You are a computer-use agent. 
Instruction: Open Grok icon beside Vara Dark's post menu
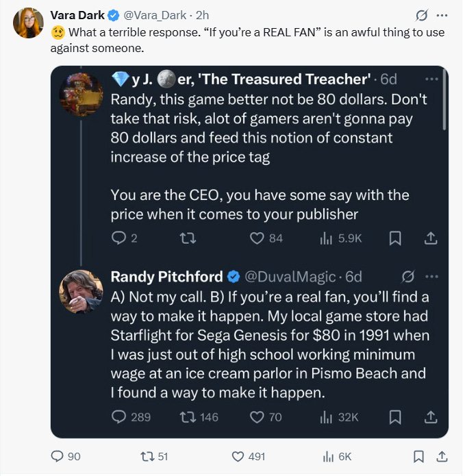point(422,15)
